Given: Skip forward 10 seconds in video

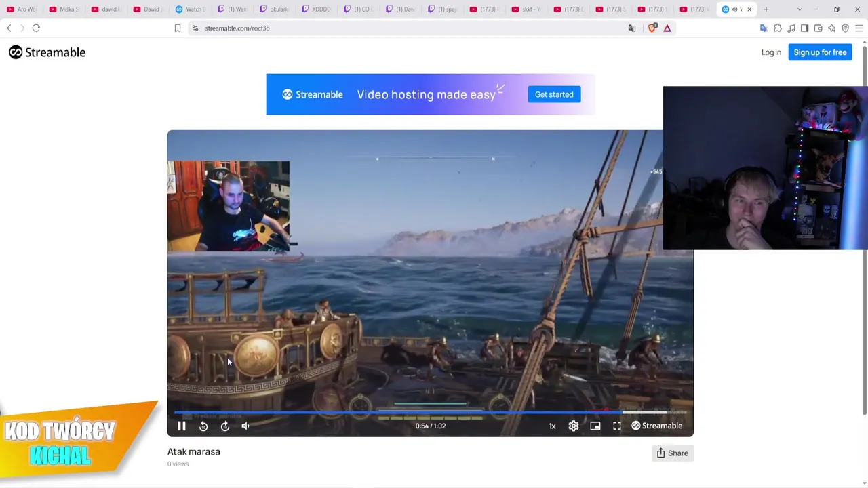Looking at the screenshot, I should point(225,426).
